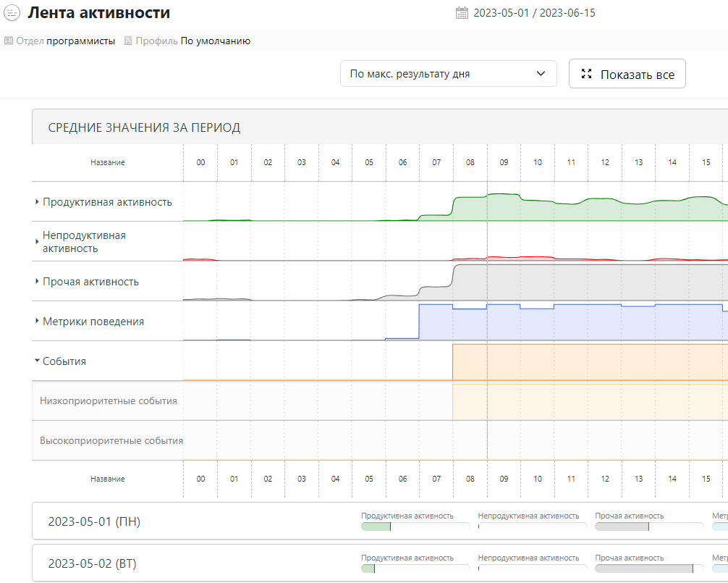Click the expand icon in Показать все
728x583 pixels.
(x=587, y=74)
